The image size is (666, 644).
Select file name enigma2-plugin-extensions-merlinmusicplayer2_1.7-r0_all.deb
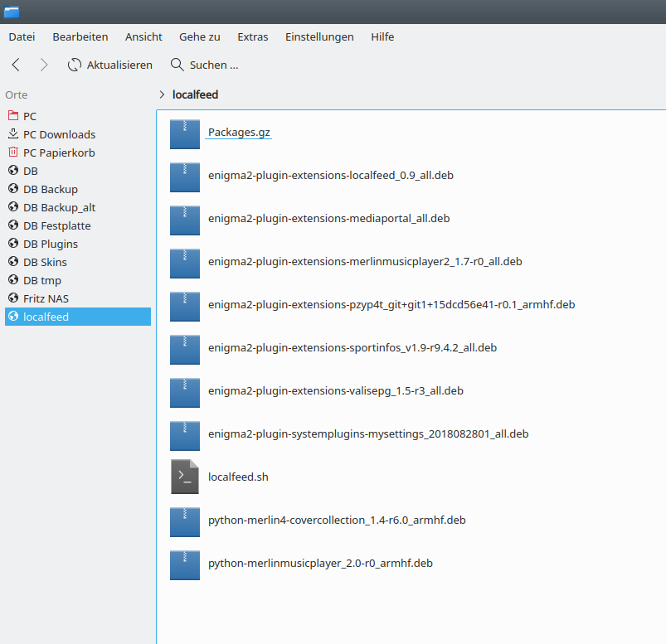click(365, 262)
